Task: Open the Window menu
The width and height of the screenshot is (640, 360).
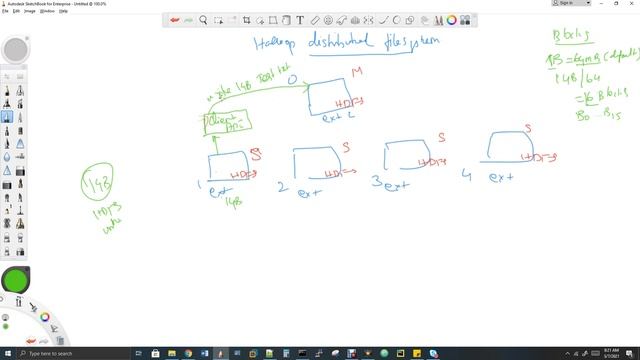Action: coord(47,11)
